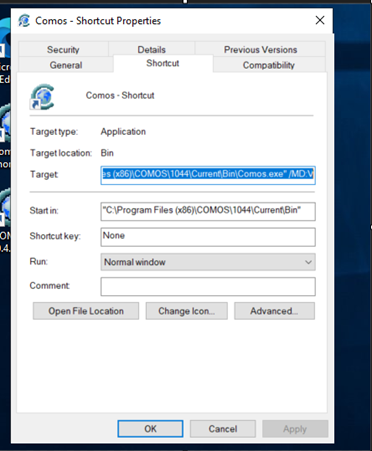This screenshot has height=451, width=372.
Task: Switch to the Security tab
Action: tap(63, 50)
